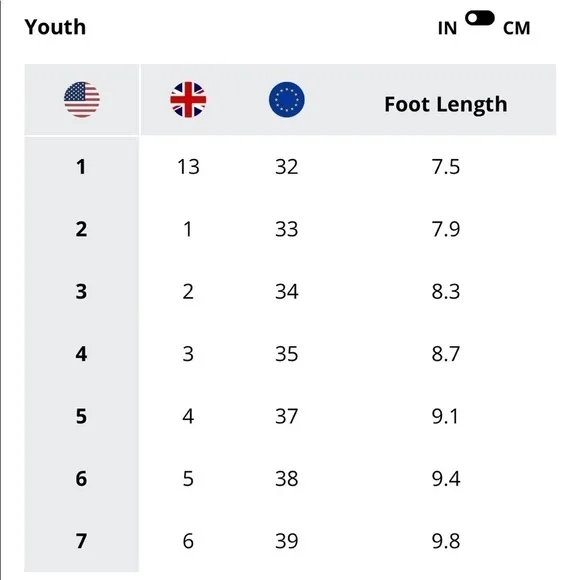Click the US flag icon
Screen dimensions: 580x580
(x=82, y=100)
